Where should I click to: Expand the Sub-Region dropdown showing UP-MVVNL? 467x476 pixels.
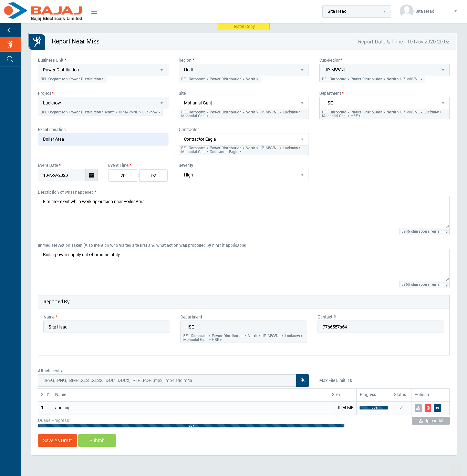point(384,70)
